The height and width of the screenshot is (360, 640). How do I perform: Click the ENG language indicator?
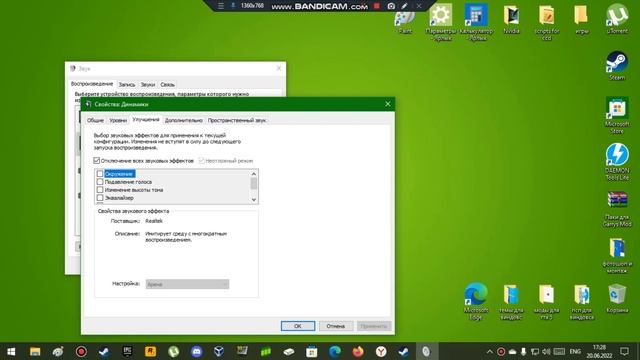tap(575, 351)
